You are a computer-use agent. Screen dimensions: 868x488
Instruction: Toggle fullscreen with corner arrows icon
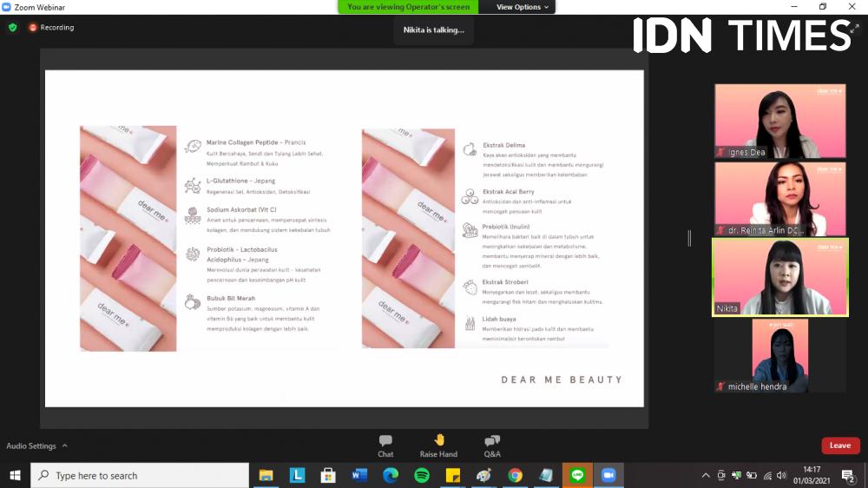(856, 28)
